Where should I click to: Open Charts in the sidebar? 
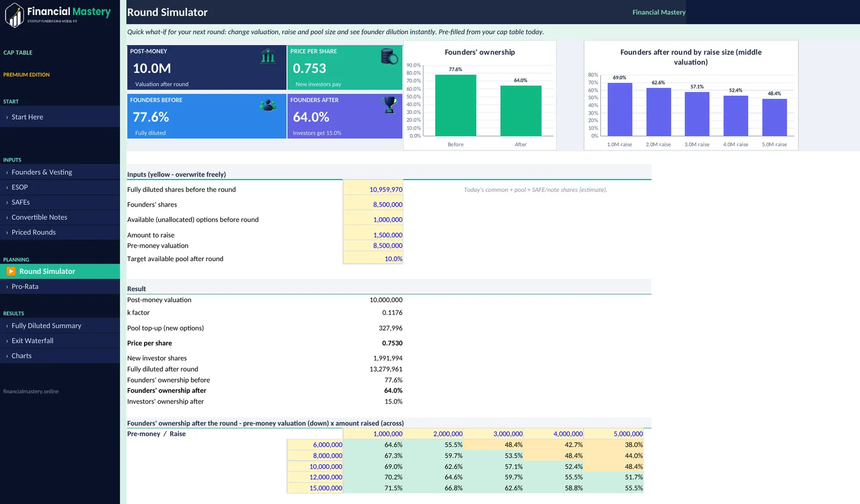pos(60,356)
